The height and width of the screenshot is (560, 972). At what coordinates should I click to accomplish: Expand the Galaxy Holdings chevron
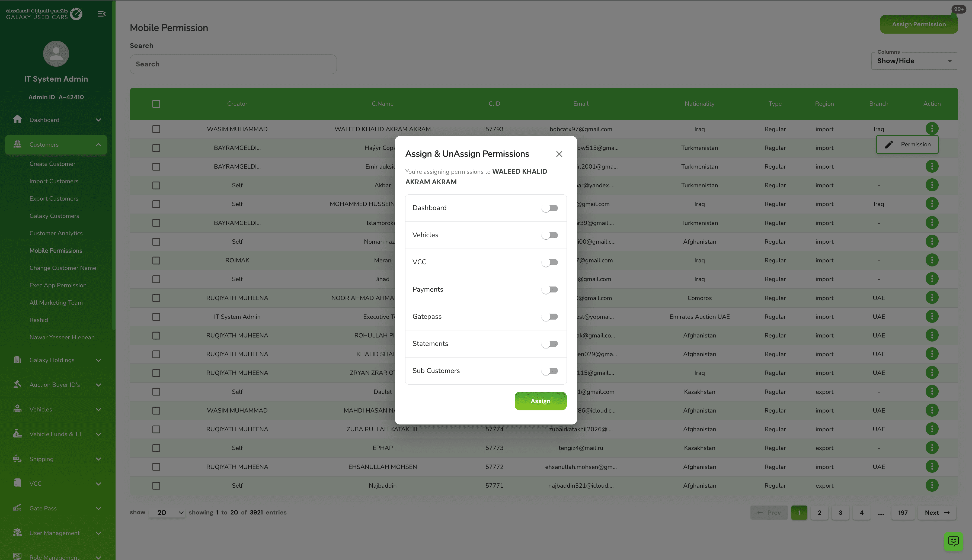[x=98, y=361]
